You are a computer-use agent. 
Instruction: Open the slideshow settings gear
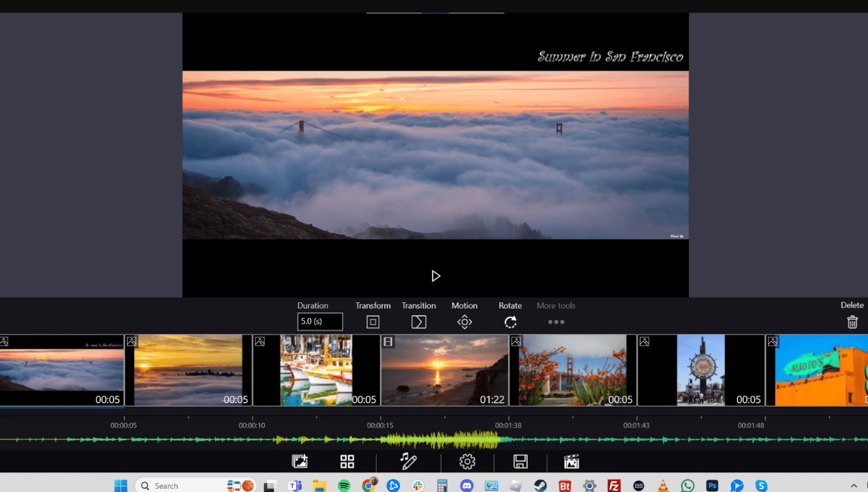[468, 461]
